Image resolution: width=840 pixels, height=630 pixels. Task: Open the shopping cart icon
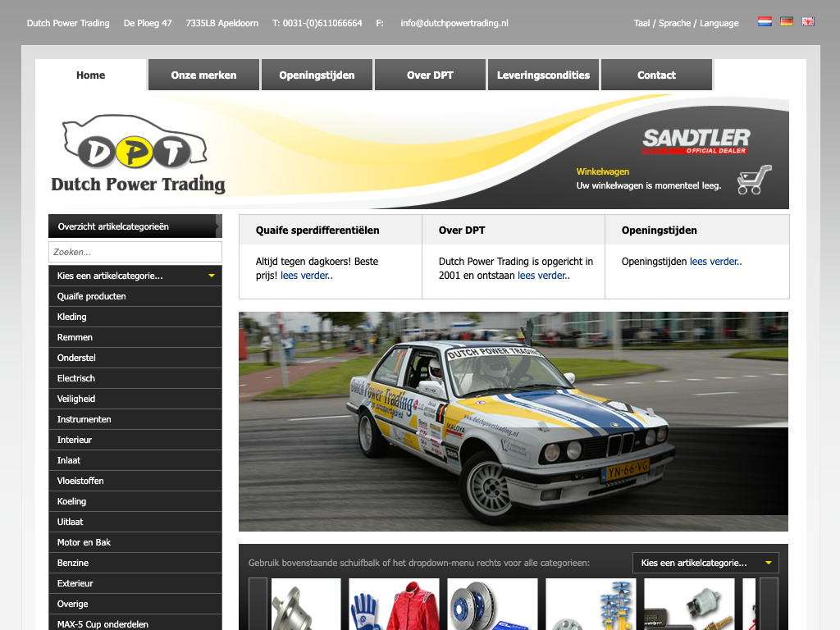(754, 180)
